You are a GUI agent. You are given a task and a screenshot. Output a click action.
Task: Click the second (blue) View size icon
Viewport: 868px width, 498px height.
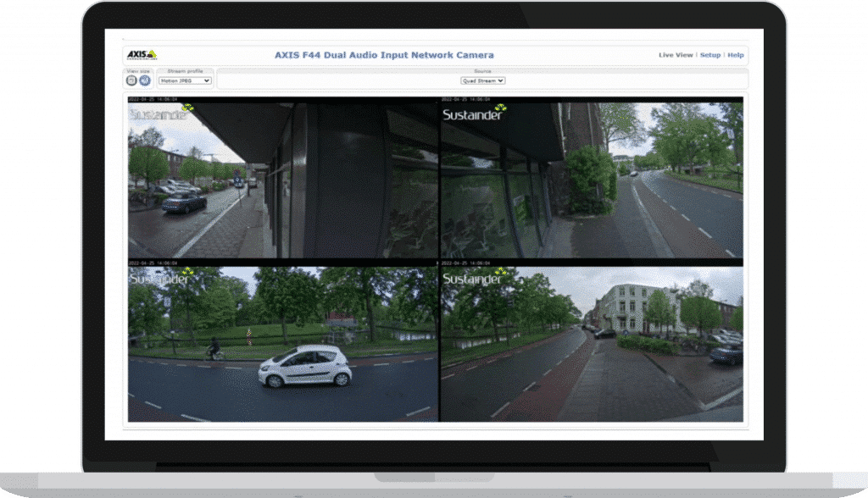(x=145, y=80)
